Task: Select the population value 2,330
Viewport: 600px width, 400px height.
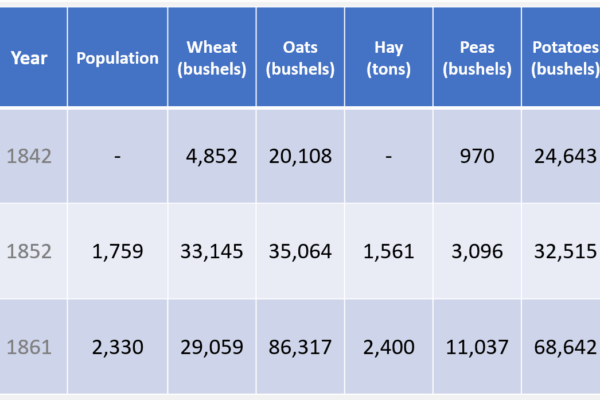Action: click(x=117, y=347)
